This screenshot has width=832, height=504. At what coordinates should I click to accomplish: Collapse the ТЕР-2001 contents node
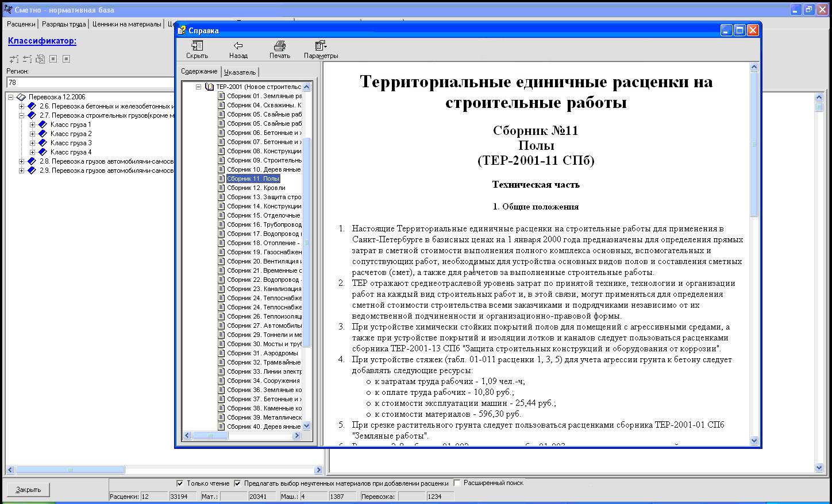coord(198,87)
